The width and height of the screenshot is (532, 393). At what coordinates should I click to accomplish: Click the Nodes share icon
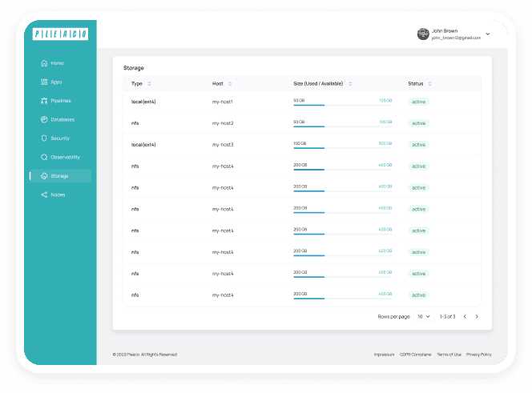coord(44,194)
